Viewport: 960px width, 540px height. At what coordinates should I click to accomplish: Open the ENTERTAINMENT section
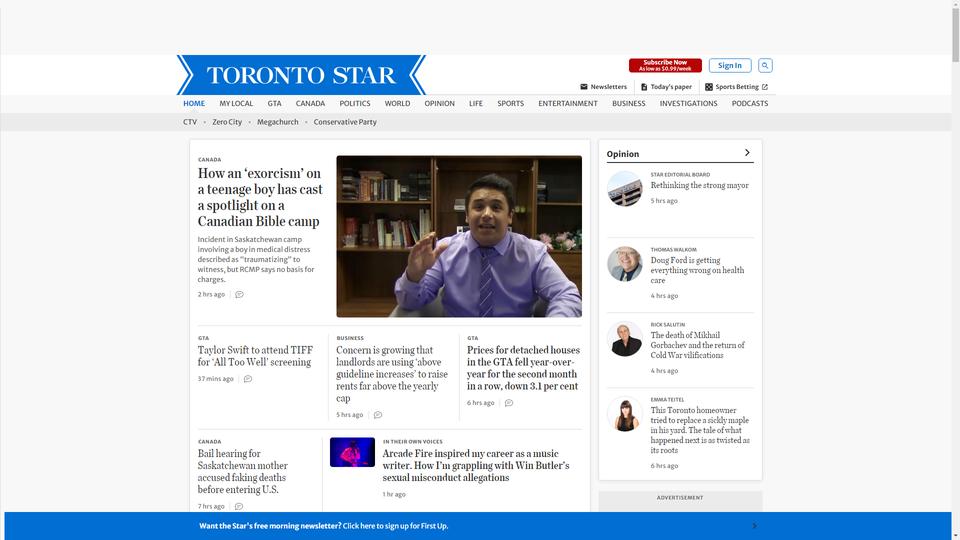pyautogui.click(x=568, y=103)
